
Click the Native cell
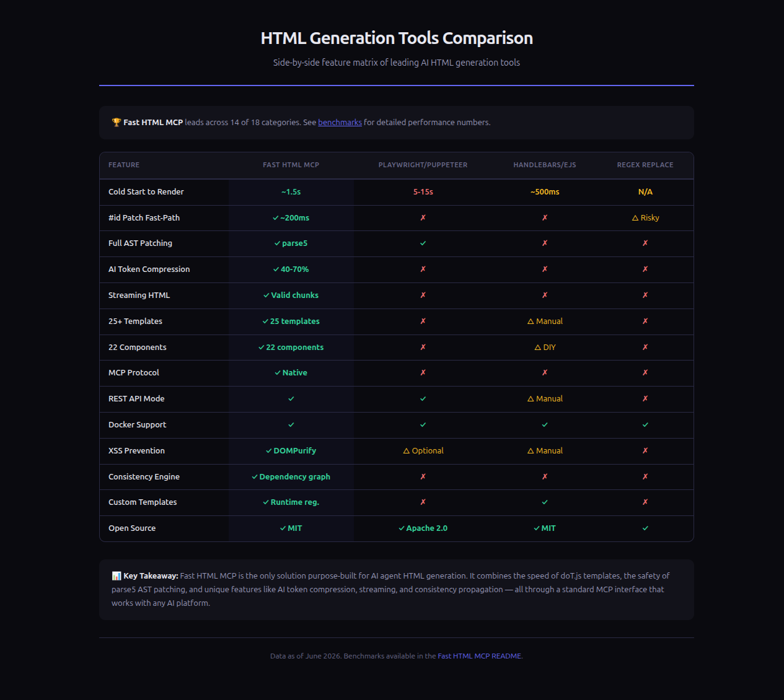coord(291,373)
